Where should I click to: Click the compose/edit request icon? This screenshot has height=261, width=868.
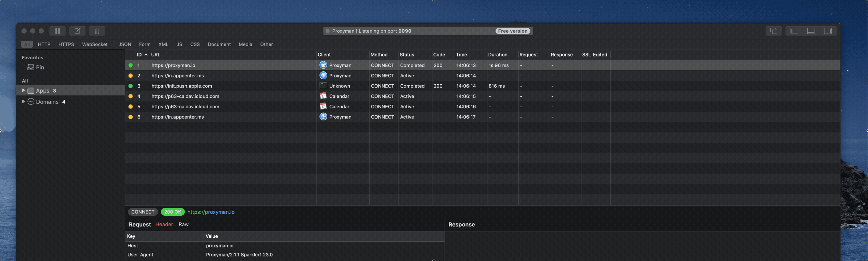77,31
